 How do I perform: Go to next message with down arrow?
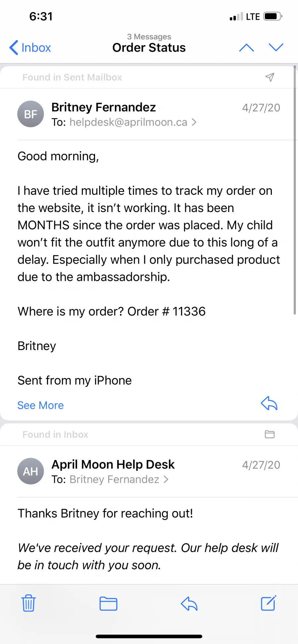(x=276, y=47)
